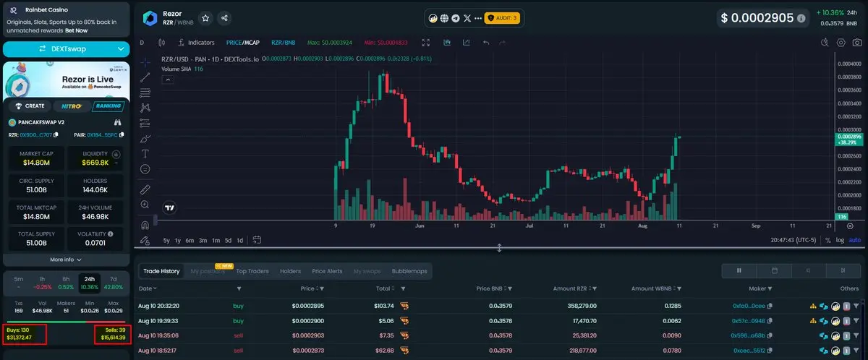Open Rezor's X (Twitter) profile icon
This screenshot has width=868, height=360.
(x=467, y=18)
